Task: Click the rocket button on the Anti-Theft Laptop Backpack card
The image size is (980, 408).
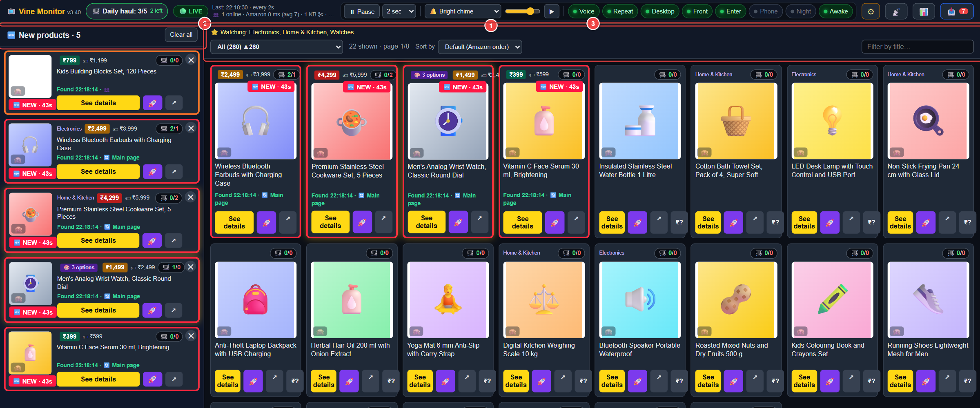Action: 253,381
